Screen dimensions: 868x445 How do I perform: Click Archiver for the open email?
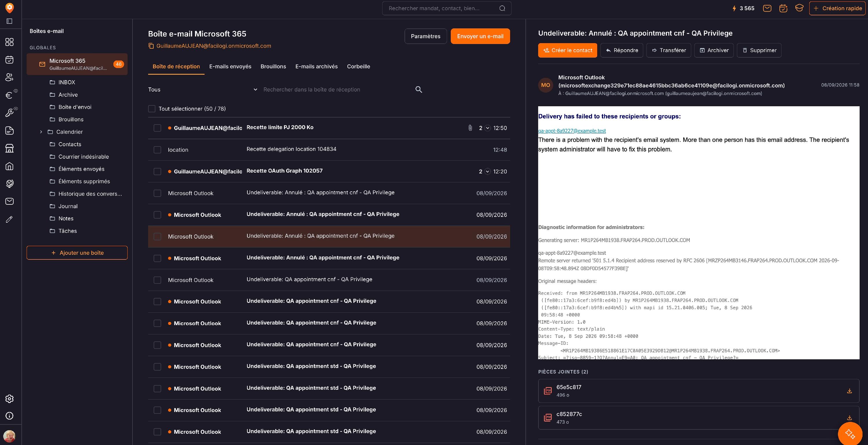(x=714, y=50)
